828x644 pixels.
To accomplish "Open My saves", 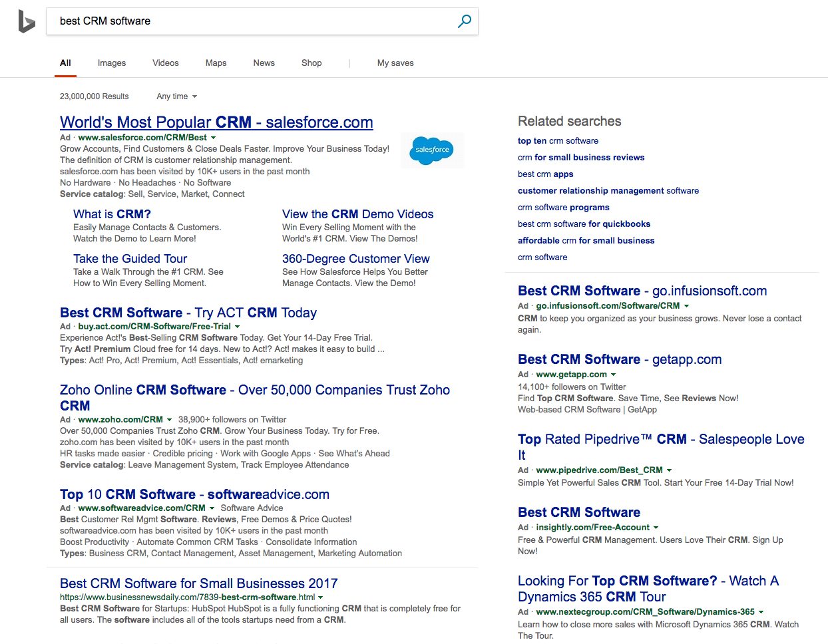I will [395, 63].
